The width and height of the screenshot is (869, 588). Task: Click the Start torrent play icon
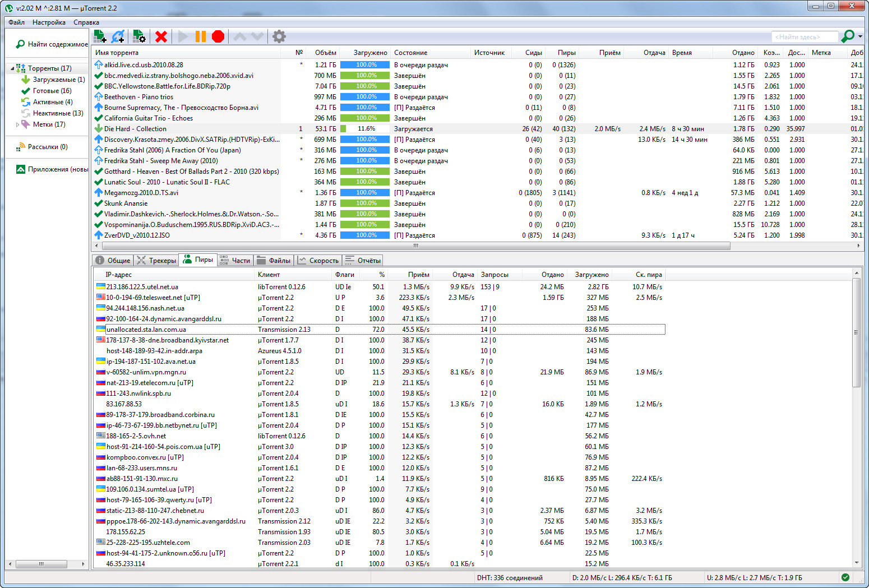tap(183, 36)
